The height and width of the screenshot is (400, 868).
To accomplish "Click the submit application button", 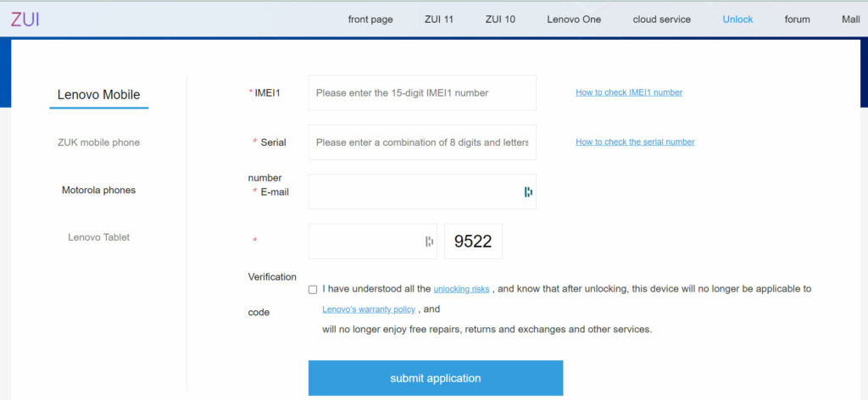I will tap(436, 378).
